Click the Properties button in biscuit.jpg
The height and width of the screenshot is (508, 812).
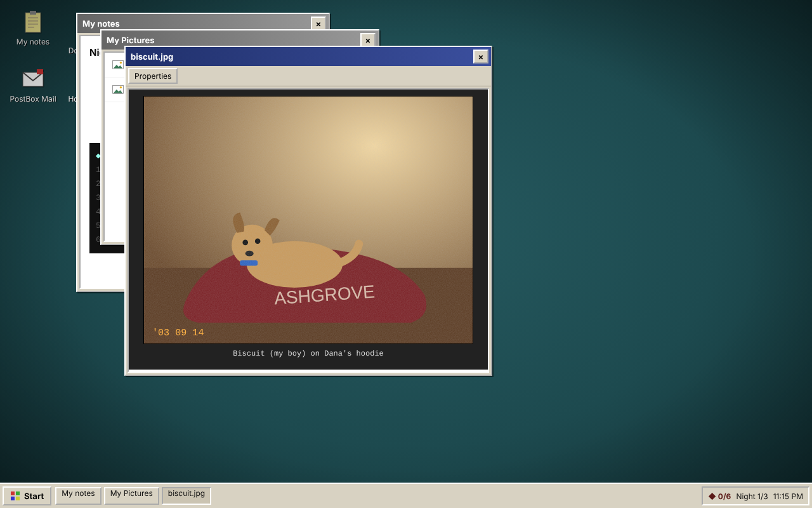(x=153, y=76)
